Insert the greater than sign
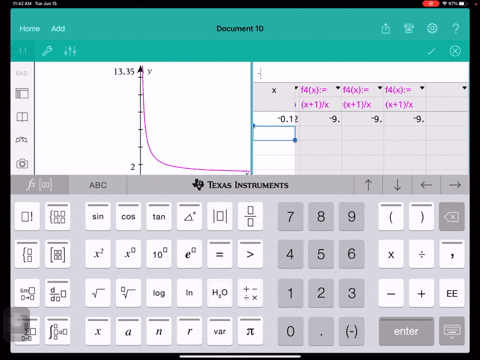 click(250, 254)
